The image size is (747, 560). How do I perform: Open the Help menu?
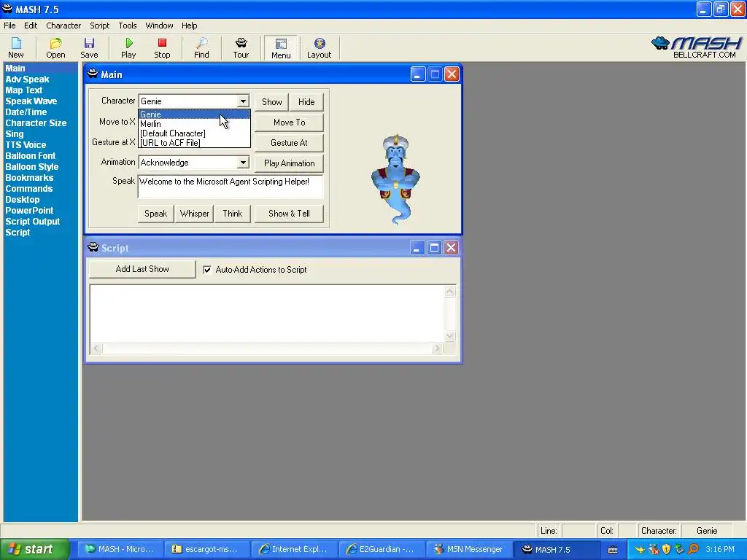pos(189,26)
